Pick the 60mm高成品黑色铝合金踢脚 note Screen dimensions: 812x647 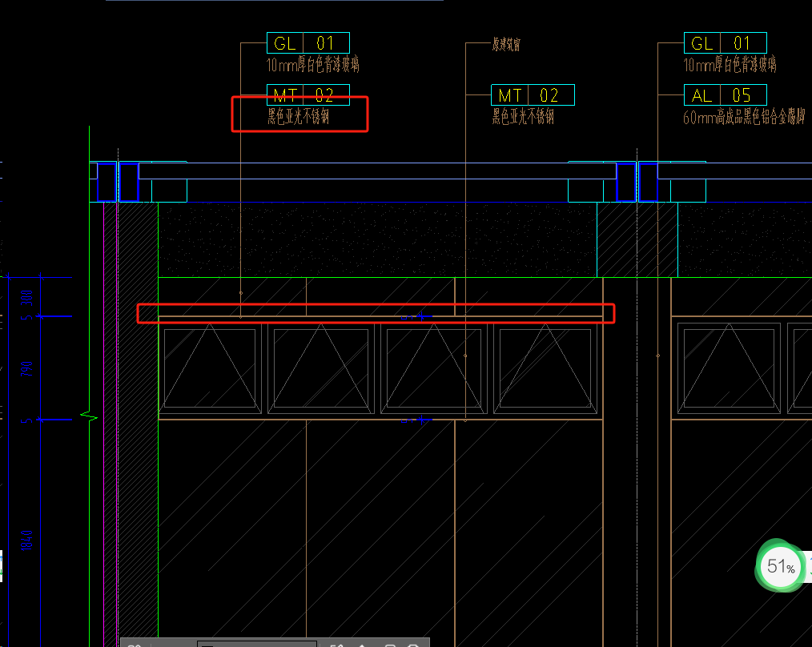[744, 118]
